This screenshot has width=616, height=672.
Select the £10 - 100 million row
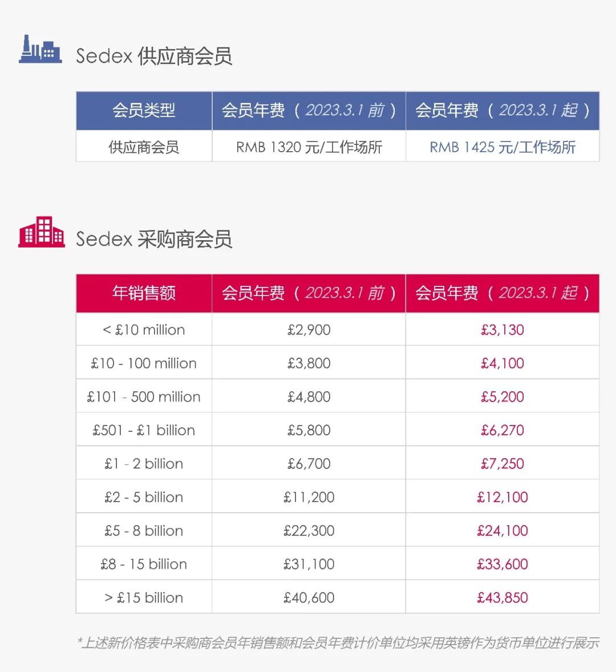[144, 363]
